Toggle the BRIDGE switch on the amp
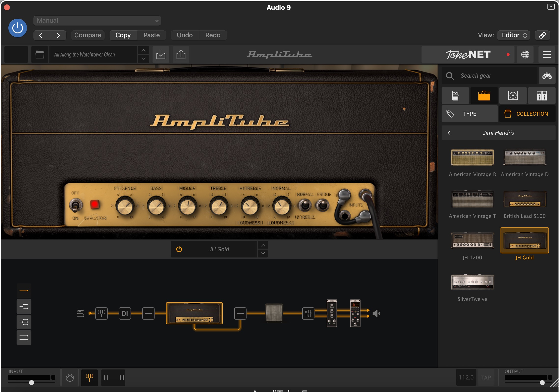Image resolution: width=559 pixels, height=392 pixels. [322, 205]
